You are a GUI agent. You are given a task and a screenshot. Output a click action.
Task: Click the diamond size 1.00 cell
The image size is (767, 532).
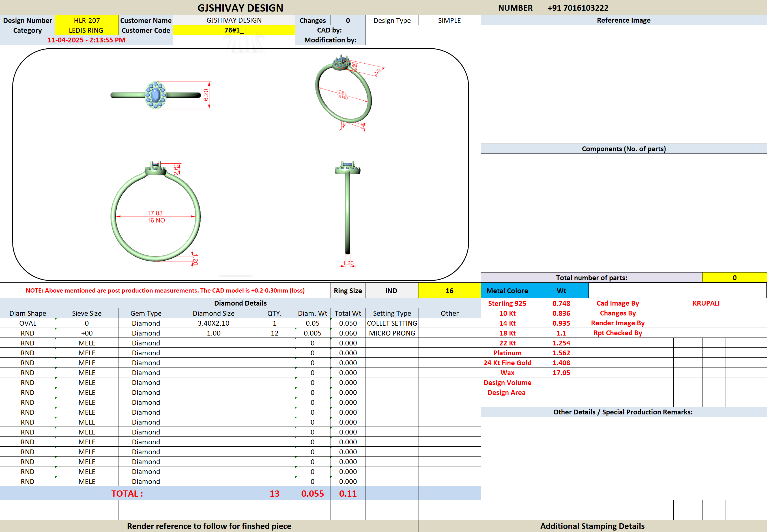tap(214, 333)
